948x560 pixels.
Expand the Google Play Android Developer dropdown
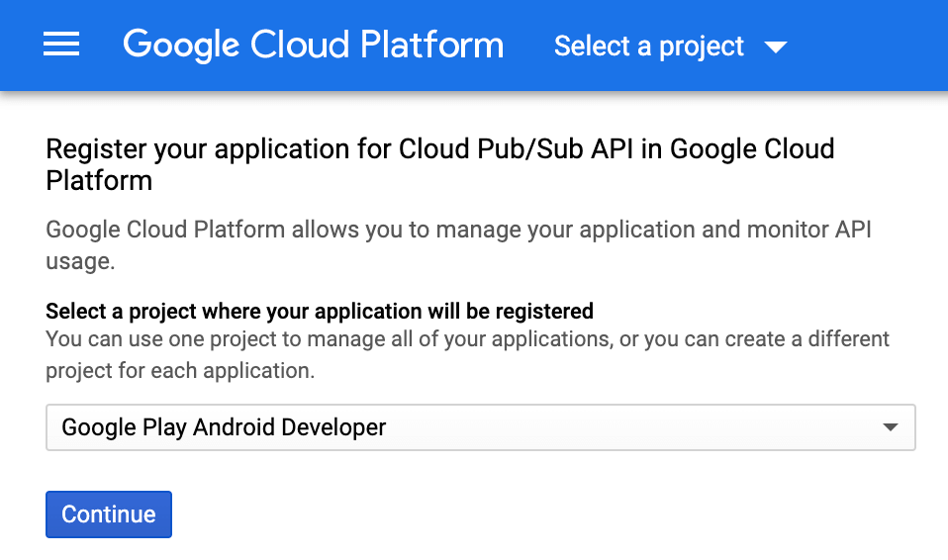click(x=480, y=427)
